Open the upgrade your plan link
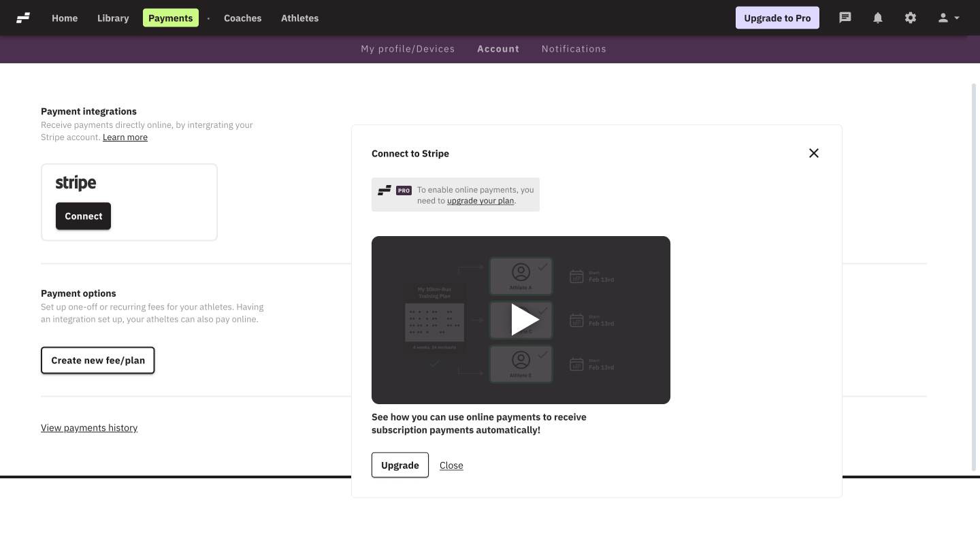 [480, 200]
